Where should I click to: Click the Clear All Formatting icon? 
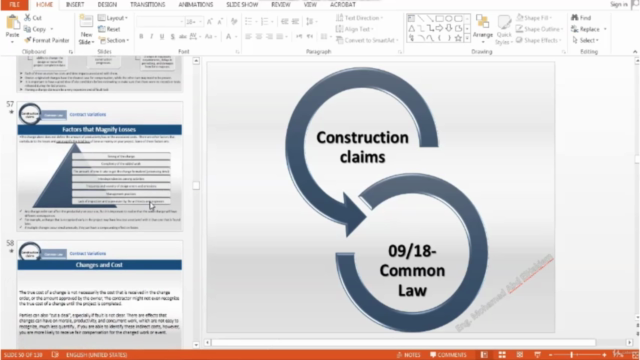click(234, 21)
